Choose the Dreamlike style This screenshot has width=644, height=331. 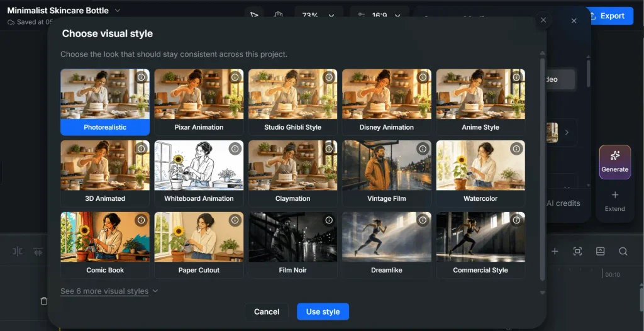click(387, 245)
